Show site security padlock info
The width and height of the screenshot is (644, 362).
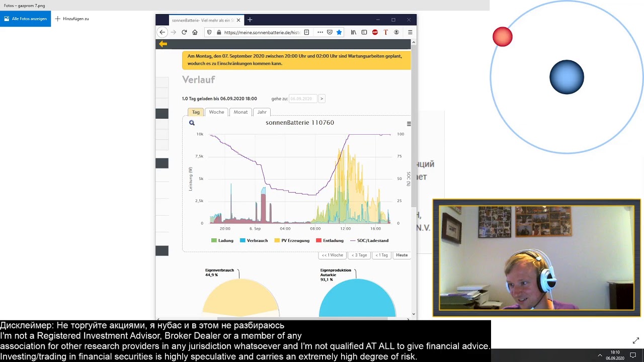pyautogui.click(x=219, y=32)
